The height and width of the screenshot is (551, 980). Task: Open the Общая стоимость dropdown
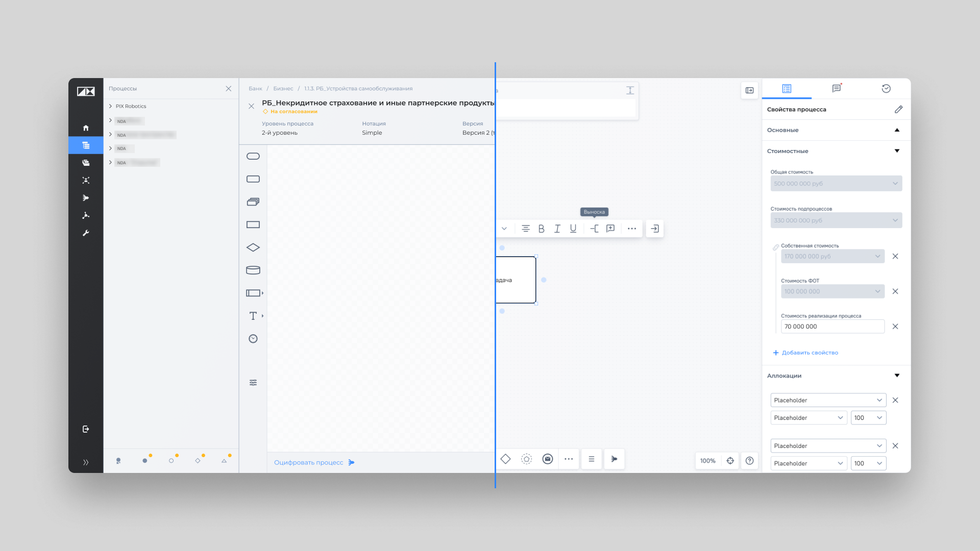click(x=837, y=184)
